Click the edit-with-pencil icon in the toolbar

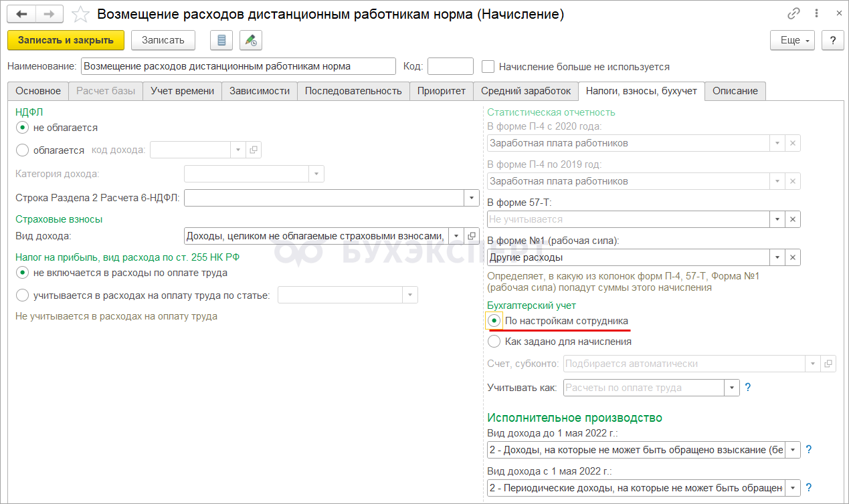(251, 40)
